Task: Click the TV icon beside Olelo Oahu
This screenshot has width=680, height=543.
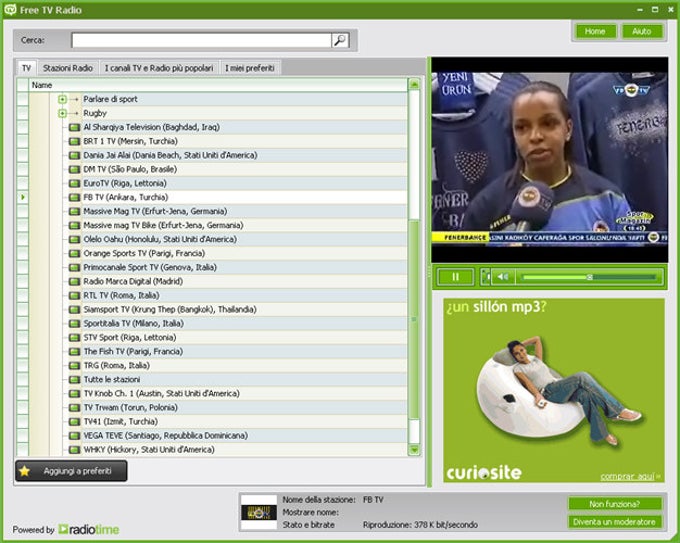Action: point(75,239)
